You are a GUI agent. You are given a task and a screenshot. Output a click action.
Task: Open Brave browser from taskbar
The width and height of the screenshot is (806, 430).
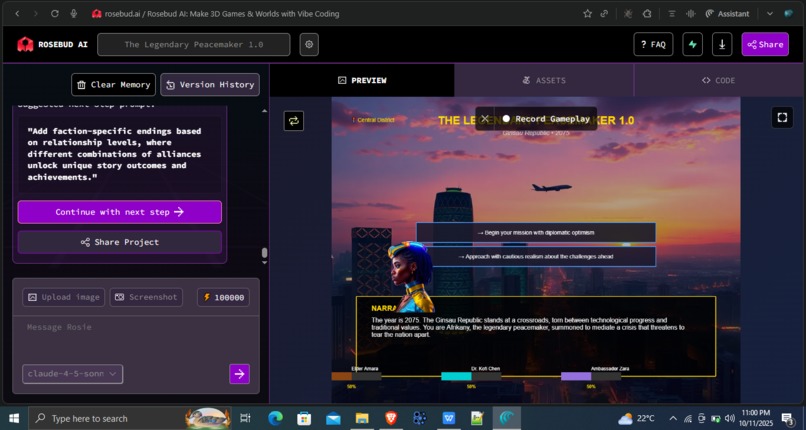391,418
